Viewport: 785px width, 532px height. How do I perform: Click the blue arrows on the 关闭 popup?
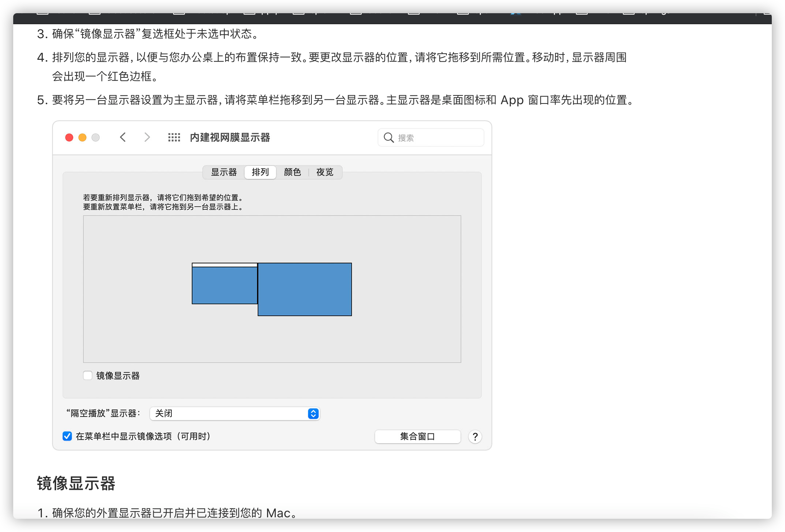click(313, 413)
